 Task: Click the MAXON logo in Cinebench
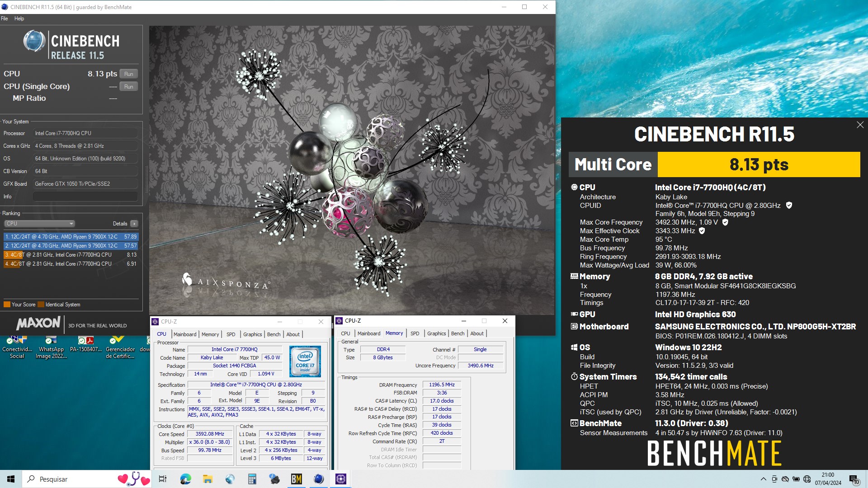pyautogui.click(x=38, y=323)
